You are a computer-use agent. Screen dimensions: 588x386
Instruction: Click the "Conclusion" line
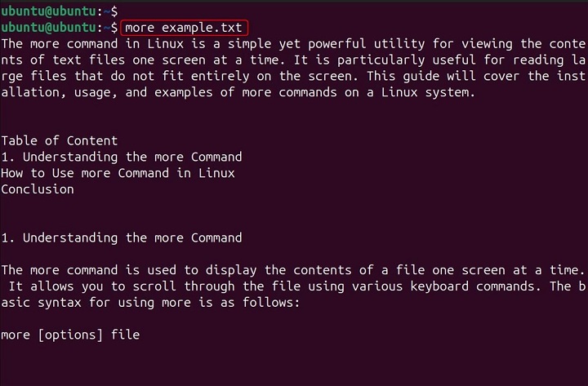click(x=38, y=189)
